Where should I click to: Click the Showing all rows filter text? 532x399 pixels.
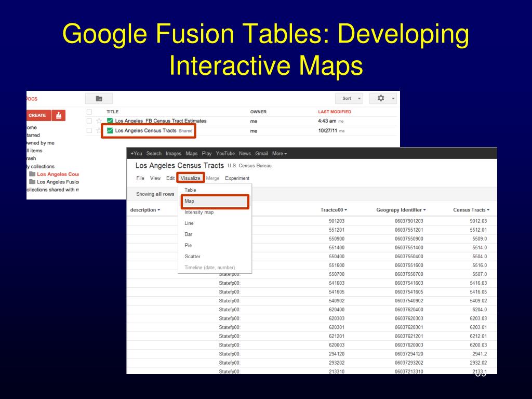click(155, 194)
